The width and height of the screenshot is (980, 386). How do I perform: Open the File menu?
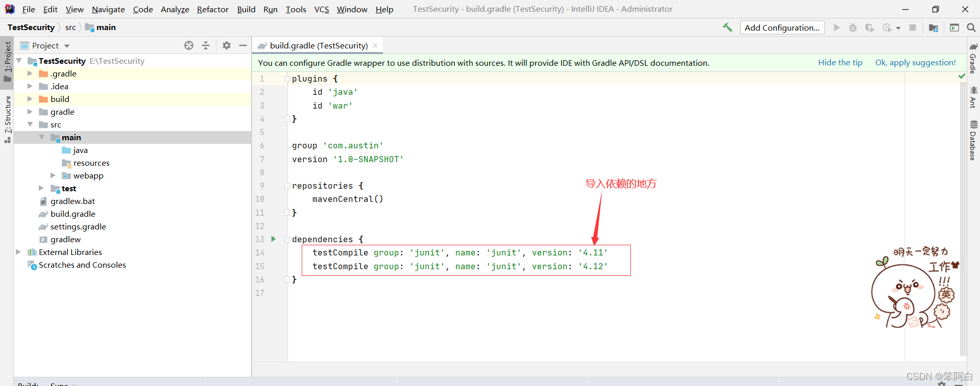29,9
